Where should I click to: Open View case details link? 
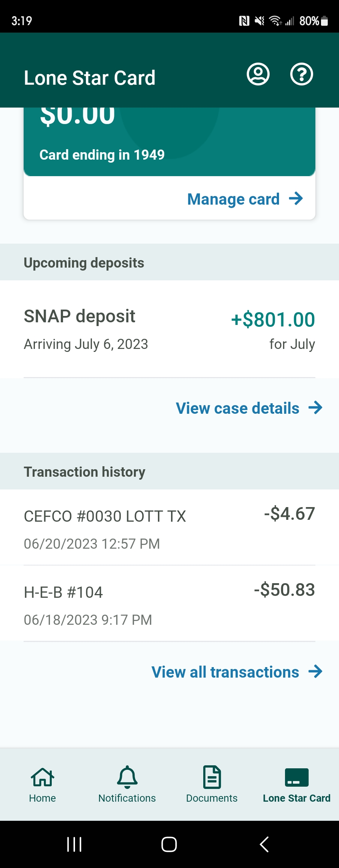pos(237,408)
